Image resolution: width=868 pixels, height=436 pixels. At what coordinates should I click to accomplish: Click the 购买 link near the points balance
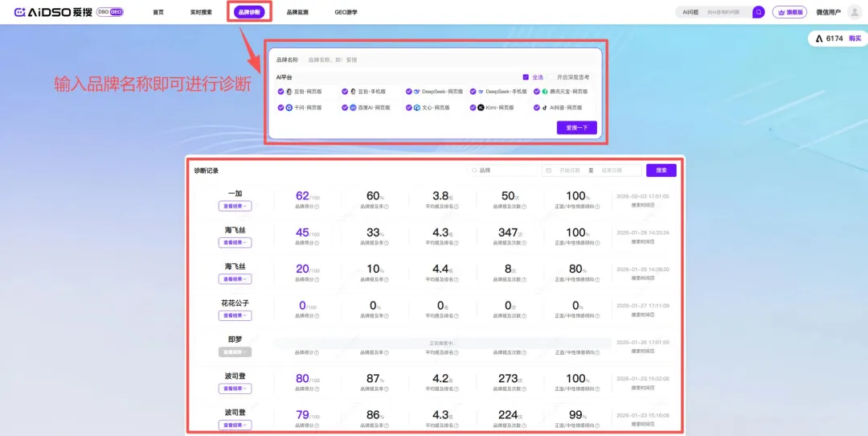tap(854, 38)
